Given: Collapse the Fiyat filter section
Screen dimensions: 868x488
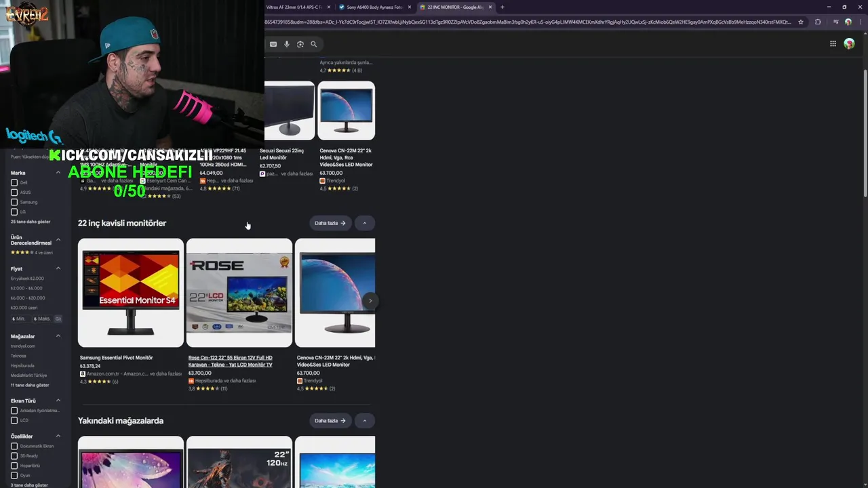Looking at the screenshot, I should [x=58, y=268].
